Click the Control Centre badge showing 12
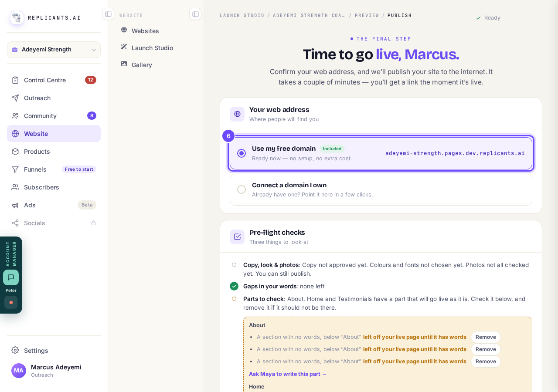558x392 pixels. point(91,80)
